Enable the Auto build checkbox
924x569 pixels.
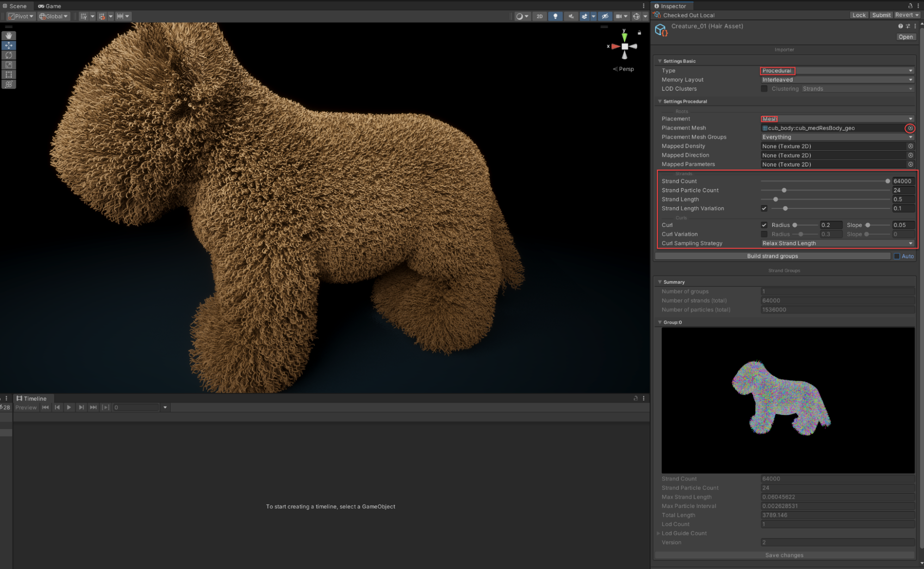pos(897,256)
